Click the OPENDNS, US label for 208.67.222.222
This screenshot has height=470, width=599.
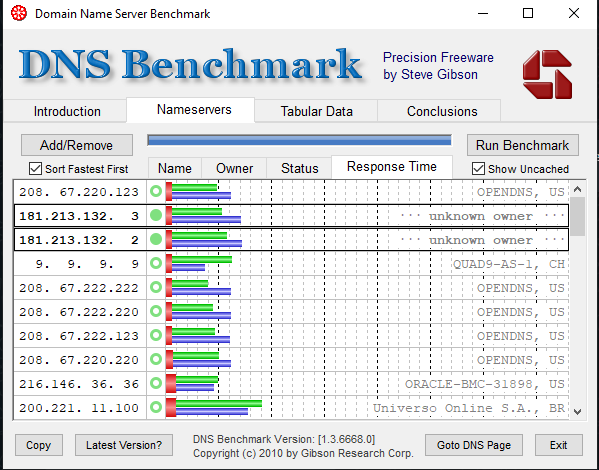[520, 288]
